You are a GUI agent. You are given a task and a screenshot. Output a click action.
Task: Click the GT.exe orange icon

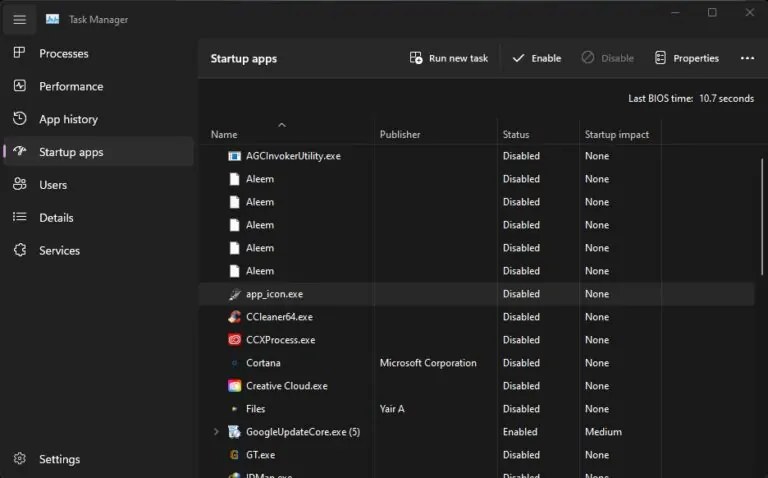[x=235, y=454]
